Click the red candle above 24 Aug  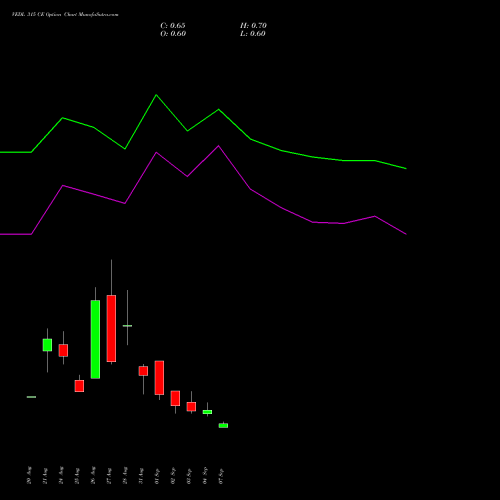[x=63, y=350]
